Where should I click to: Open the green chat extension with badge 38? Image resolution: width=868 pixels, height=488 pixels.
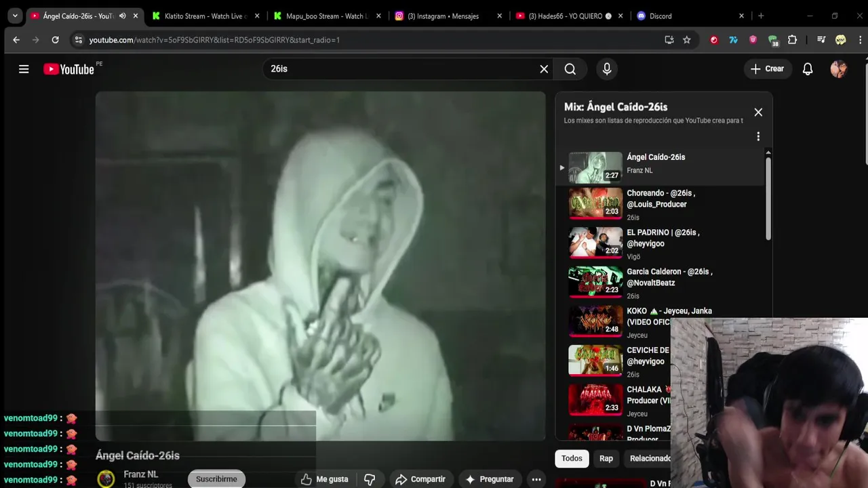[773, 41]
